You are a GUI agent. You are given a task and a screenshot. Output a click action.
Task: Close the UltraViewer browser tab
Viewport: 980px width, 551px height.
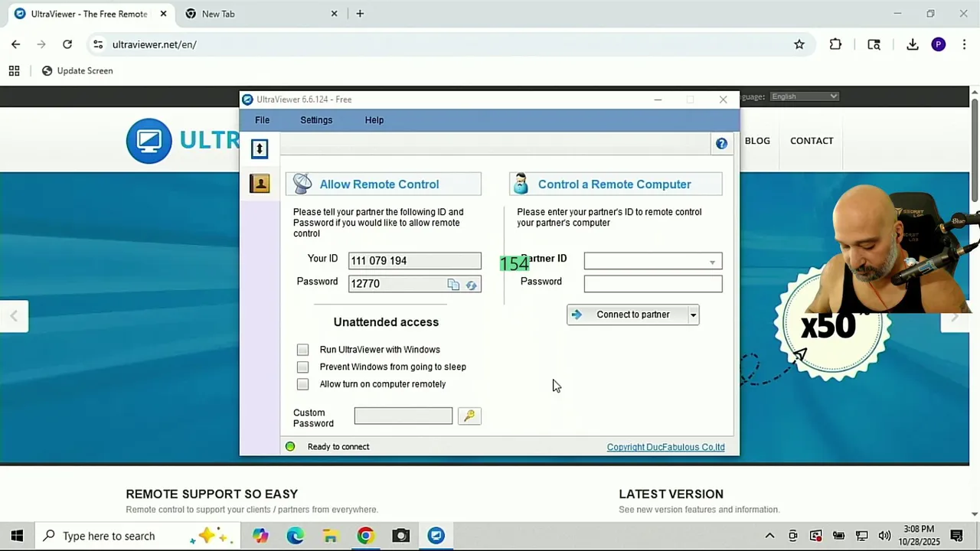pos(163,14)
